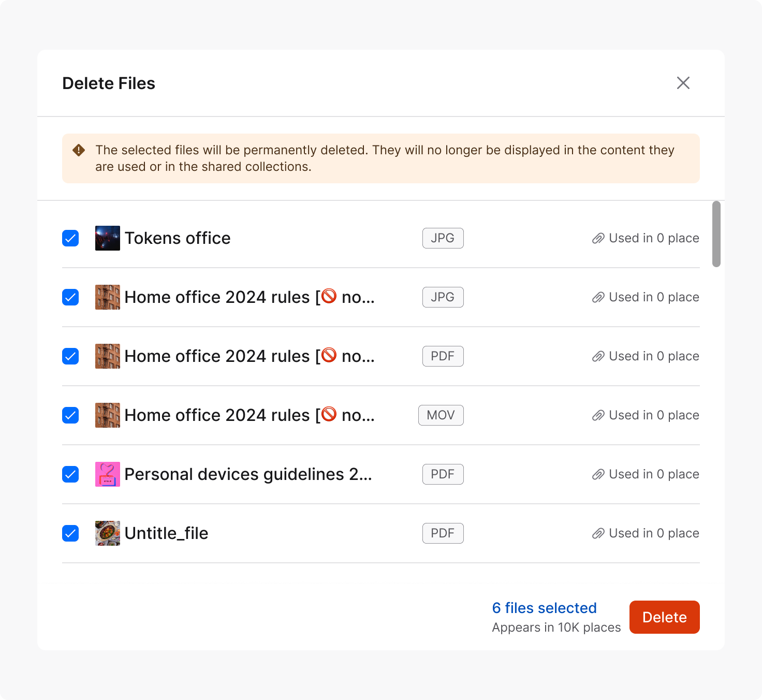The image size is (762, 700).
Task: Select Home office 2024 rules name in PDF row
Action: pyautogui.click(x=250, y=356)
